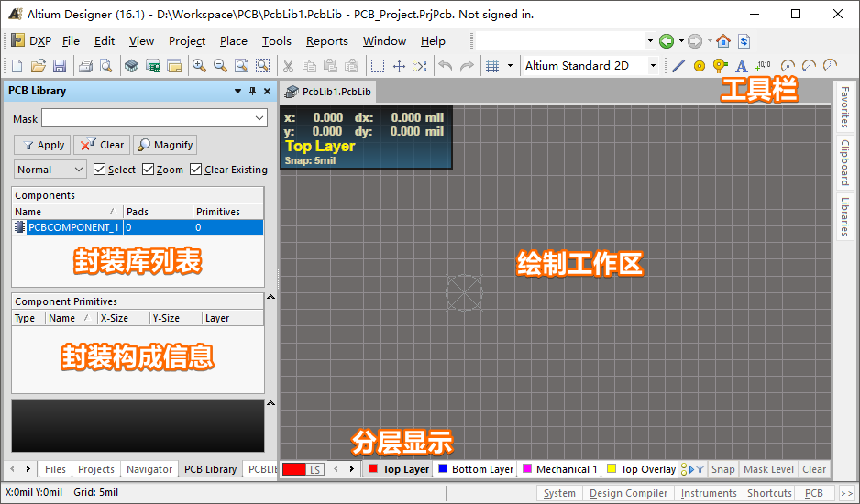Screen dimensions: 860x504
Task: Click the Select Inside Area dashed rectangle icon
Action: 378,66
